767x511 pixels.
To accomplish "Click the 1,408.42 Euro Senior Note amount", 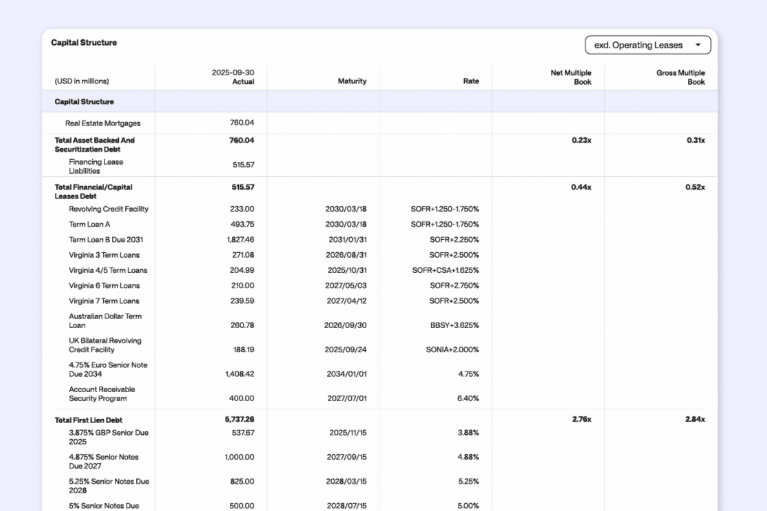I will (239, 374).
